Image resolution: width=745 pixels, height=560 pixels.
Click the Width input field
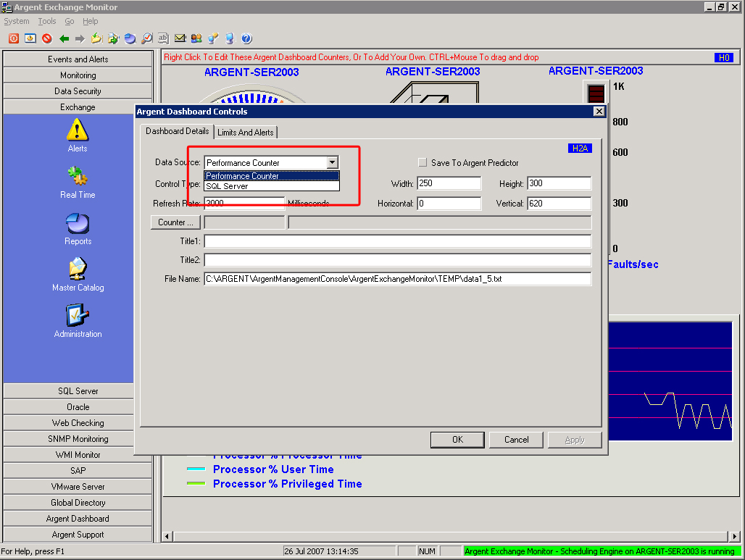tap(449, 184)
